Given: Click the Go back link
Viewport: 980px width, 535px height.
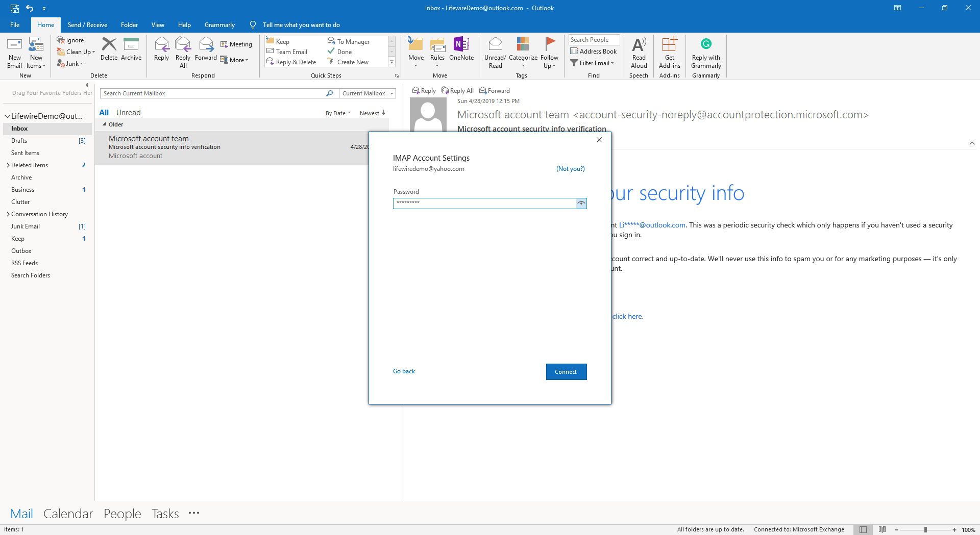Looking at the screenshot, I should [404, 371].
